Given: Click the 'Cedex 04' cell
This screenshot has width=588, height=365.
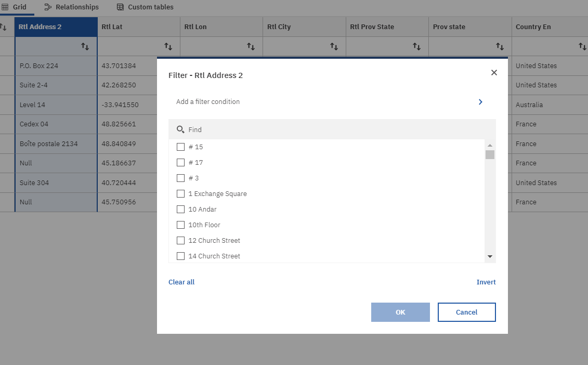Looking at the screenshot, I should tap(56, 124).
